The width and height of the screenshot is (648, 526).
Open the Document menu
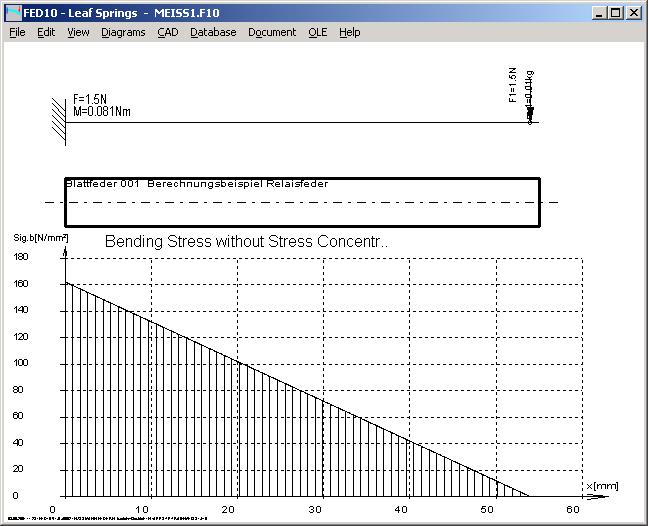[272, 32]
